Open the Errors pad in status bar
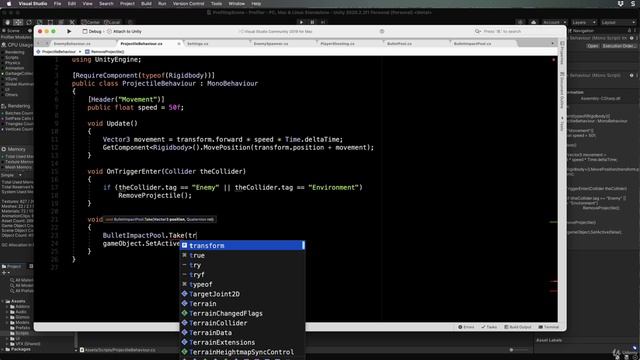 466,327
